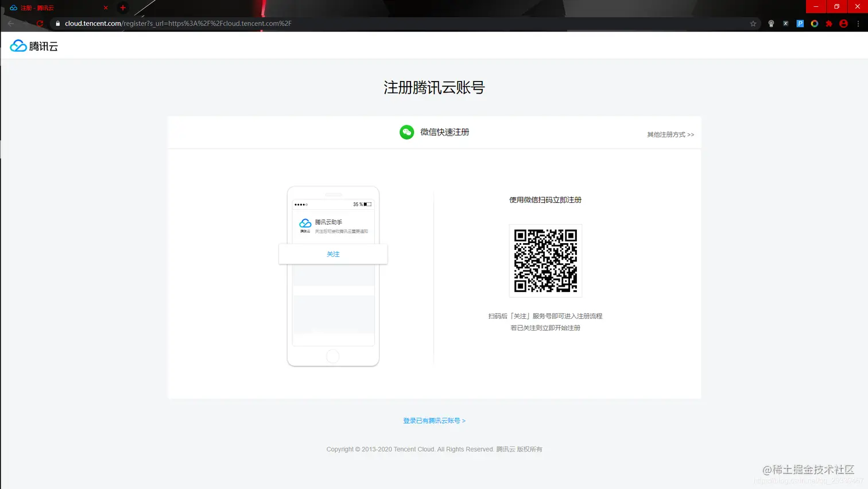Viewport: 868px width, 489px height.
Task: Click the site security lock icon in address bar
Action: pos(58,24)
